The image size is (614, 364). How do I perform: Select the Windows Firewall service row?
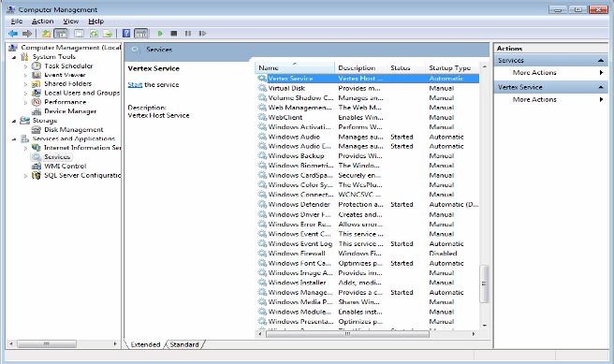(368, 254)
